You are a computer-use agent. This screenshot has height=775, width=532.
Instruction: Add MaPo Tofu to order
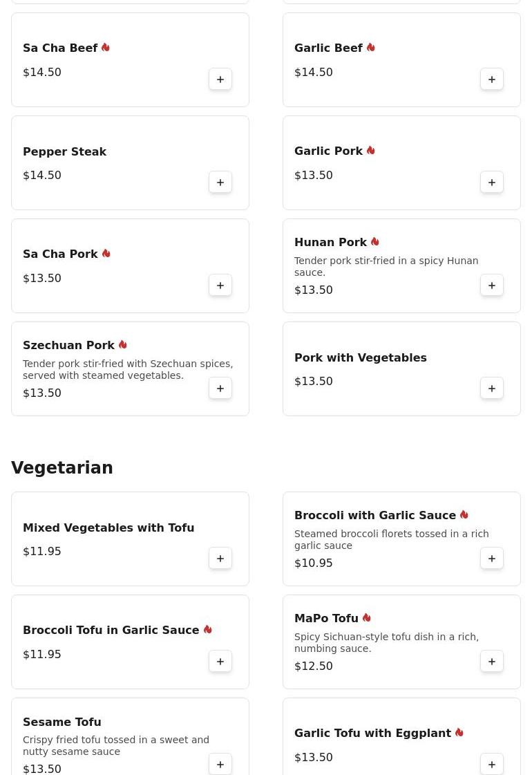tap(492, 662)
